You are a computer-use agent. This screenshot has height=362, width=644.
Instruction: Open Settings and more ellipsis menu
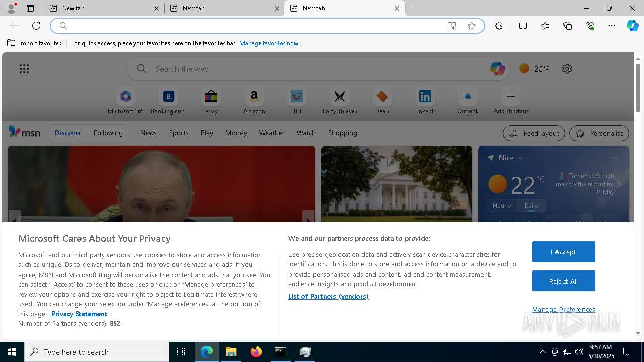[612, 26]
